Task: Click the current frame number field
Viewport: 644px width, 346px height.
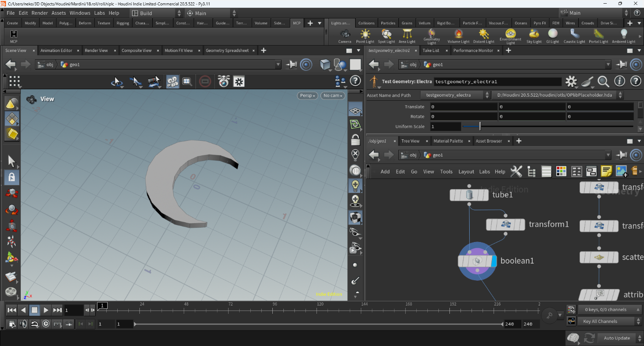Action: pos(73,310)
